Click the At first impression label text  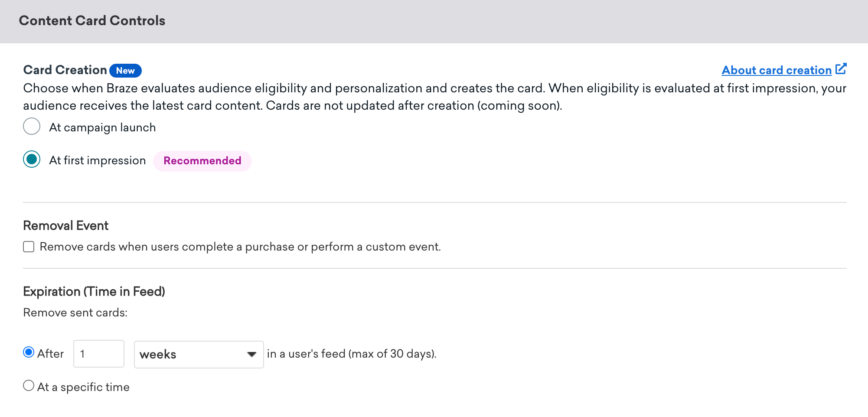click(98, 160)
